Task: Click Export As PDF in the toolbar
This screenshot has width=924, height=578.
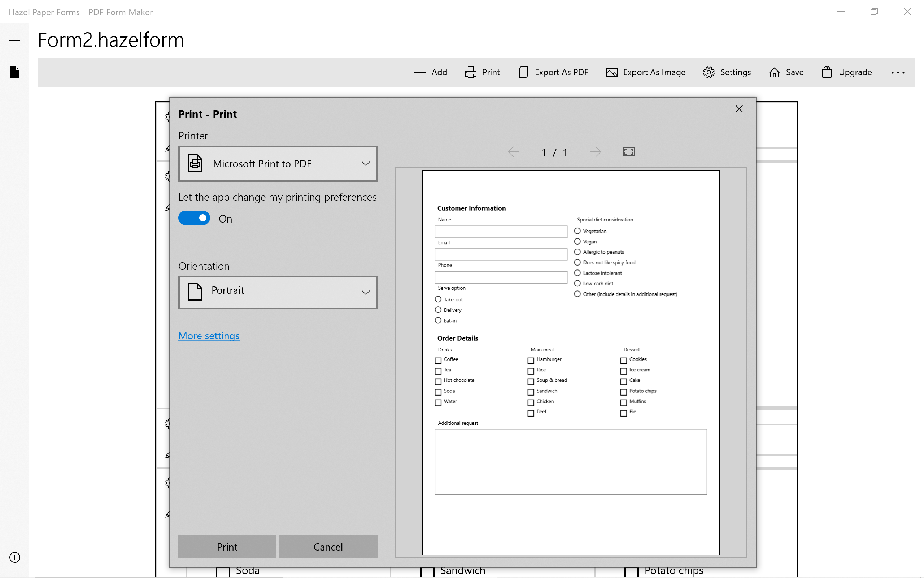Action: tap(553, 72)
